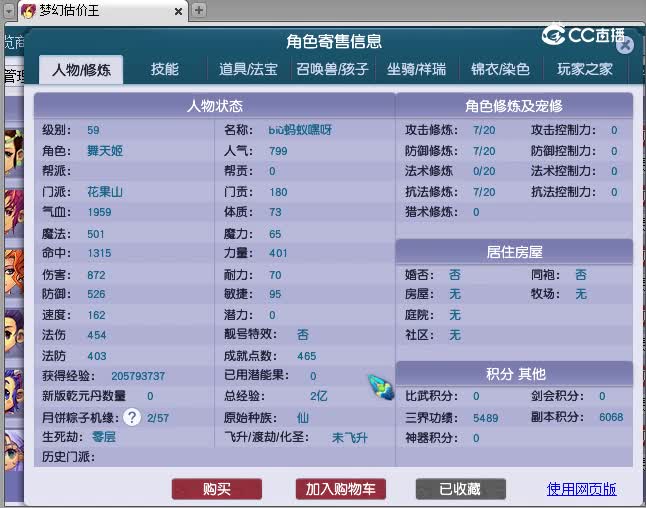Close the 梦幻估价王 browser tab
This screenshot has height=508, width=646.
178,12
